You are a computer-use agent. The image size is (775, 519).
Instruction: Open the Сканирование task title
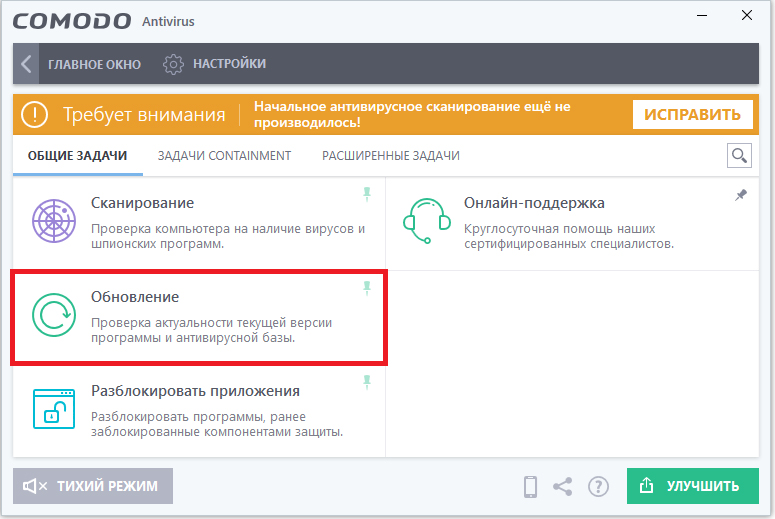142,203
